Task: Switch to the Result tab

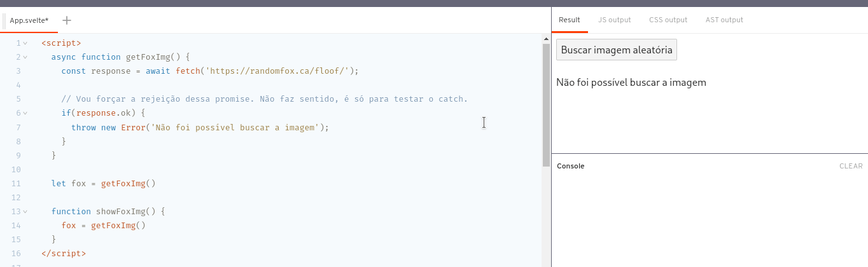Action: [570, 20]
